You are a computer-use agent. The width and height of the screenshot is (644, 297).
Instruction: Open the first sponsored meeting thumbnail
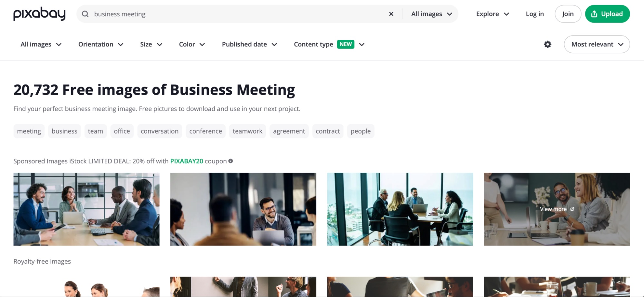[x=86, y=209]
